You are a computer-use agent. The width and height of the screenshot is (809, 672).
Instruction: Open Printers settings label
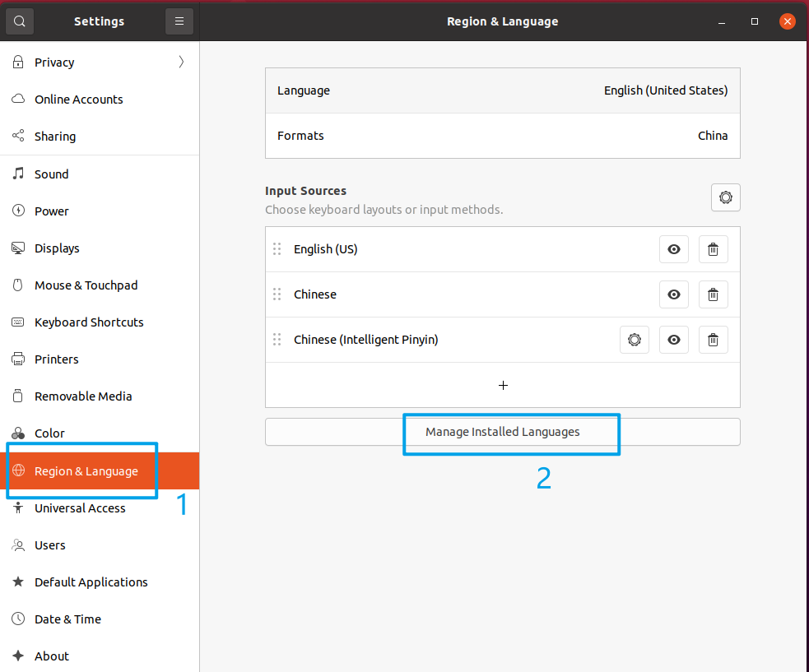56,359
